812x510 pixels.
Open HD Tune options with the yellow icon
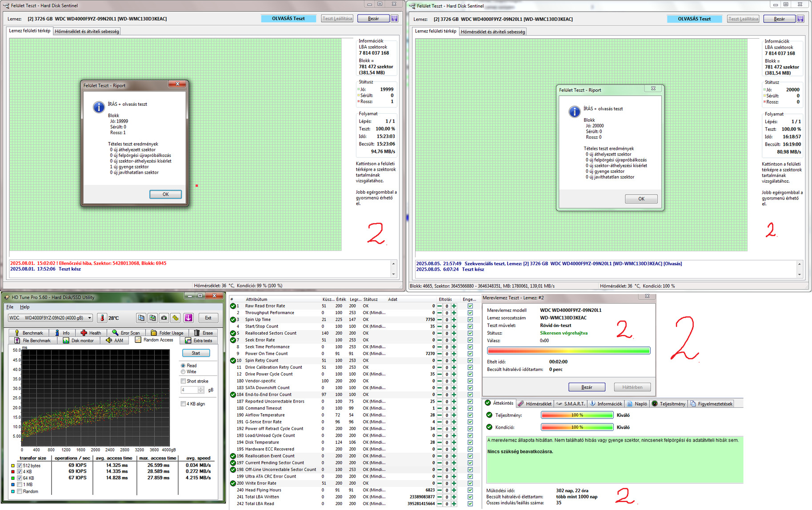(x=176, y=318)
